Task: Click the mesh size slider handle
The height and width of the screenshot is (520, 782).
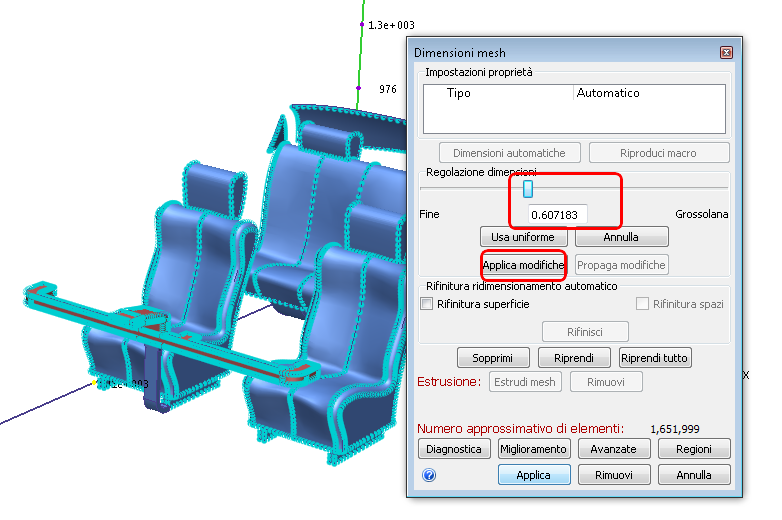Action: tap(528, 189)
